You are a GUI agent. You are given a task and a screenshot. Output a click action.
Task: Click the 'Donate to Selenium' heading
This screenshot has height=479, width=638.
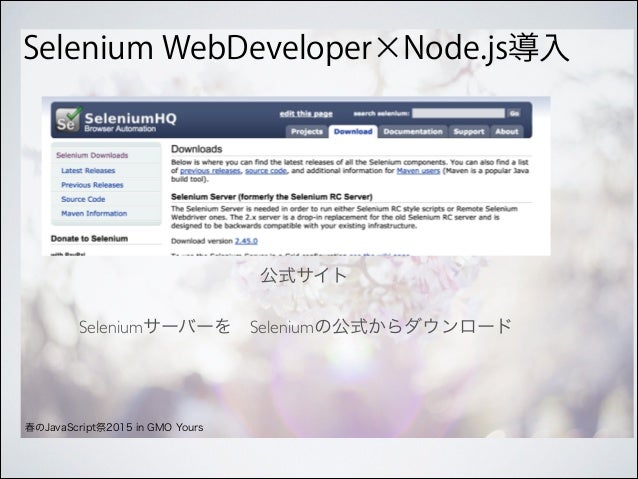click(89, 238)
